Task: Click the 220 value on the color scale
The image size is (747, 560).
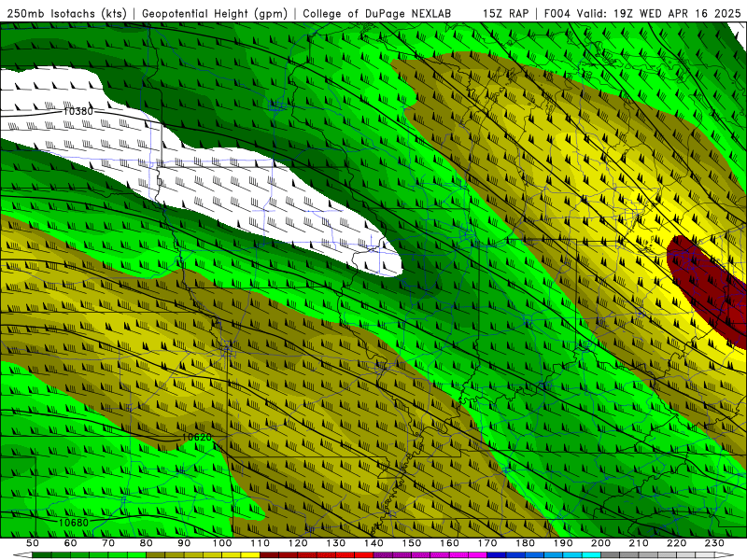Action: click(x=676, y=543)
